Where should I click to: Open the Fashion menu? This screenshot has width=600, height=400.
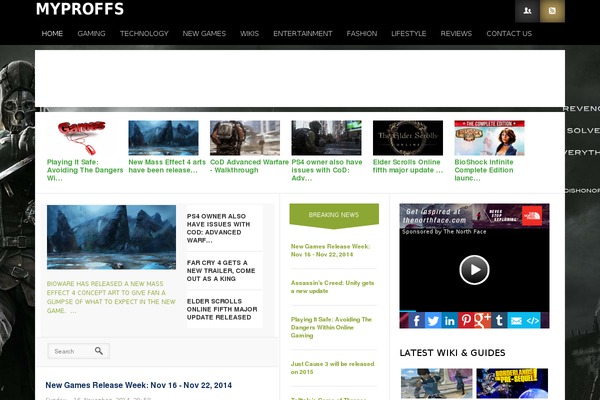point(362,34)
